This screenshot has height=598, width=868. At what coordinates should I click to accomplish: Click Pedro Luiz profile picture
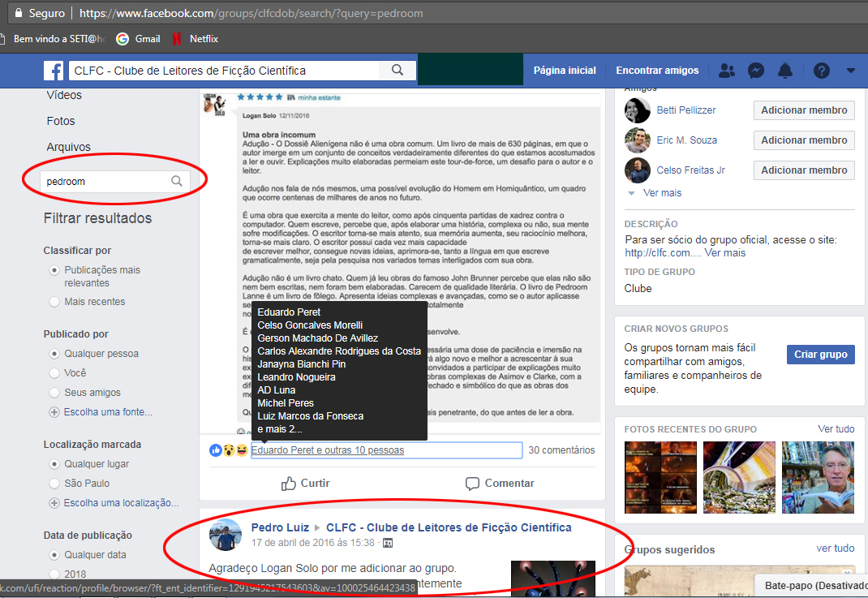[226, 535]
